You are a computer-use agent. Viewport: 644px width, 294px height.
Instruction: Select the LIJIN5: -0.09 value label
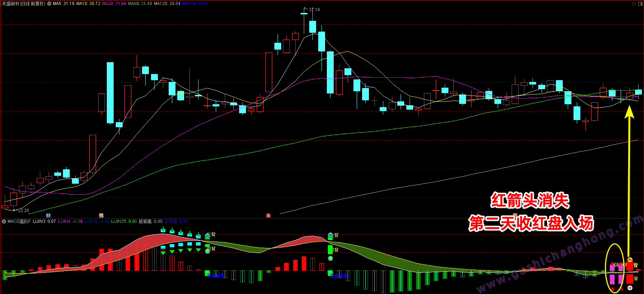(97, 221)
